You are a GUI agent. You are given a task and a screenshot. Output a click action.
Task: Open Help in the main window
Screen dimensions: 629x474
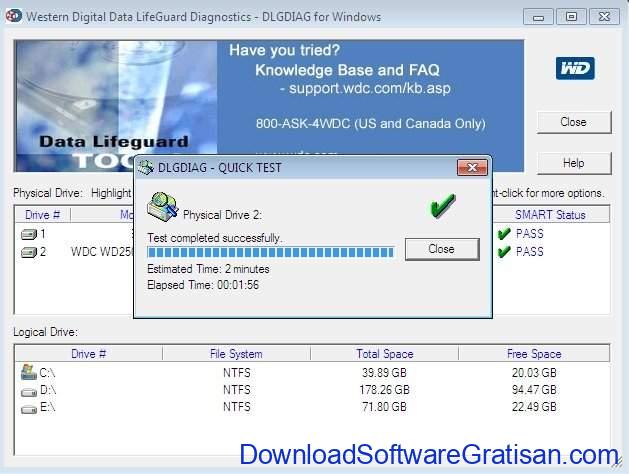[574, 163]
